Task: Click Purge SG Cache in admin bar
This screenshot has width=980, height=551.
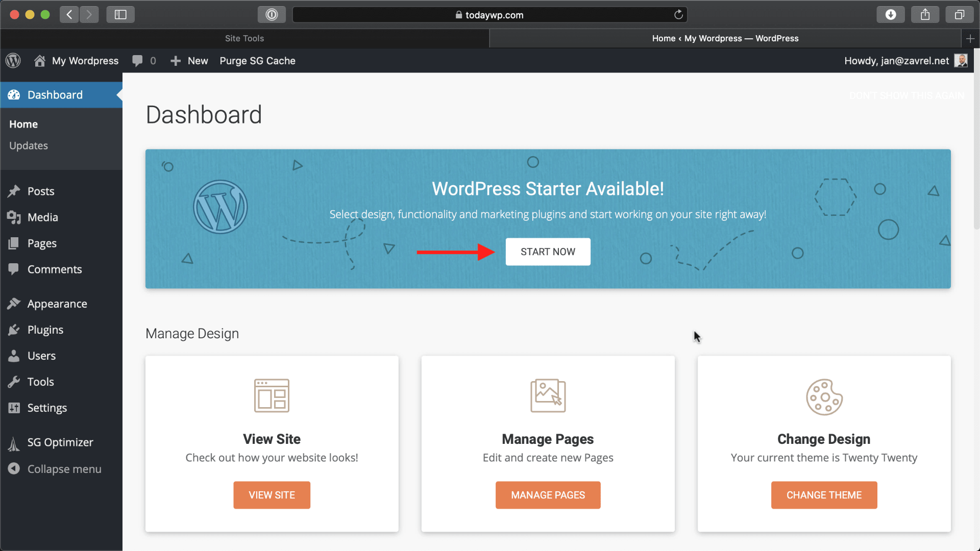Action: (x=257, y=61)
